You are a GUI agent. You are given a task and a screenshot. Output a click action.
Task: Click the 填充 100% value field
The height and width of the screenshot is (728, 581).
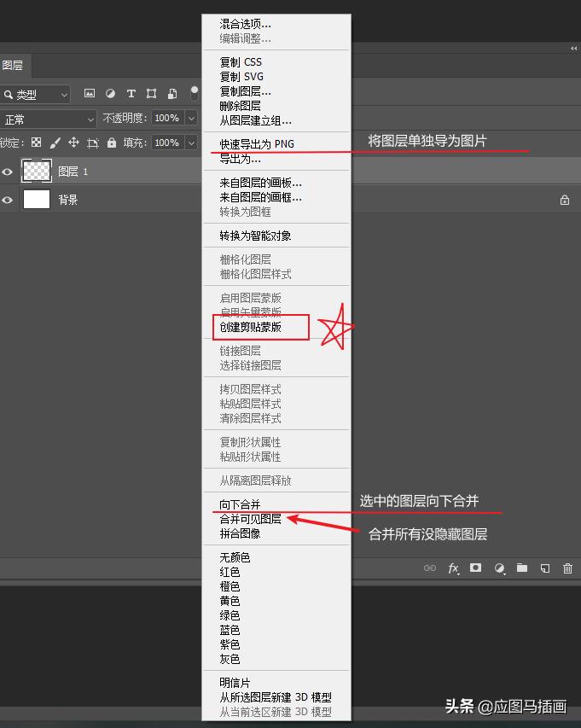167,143
